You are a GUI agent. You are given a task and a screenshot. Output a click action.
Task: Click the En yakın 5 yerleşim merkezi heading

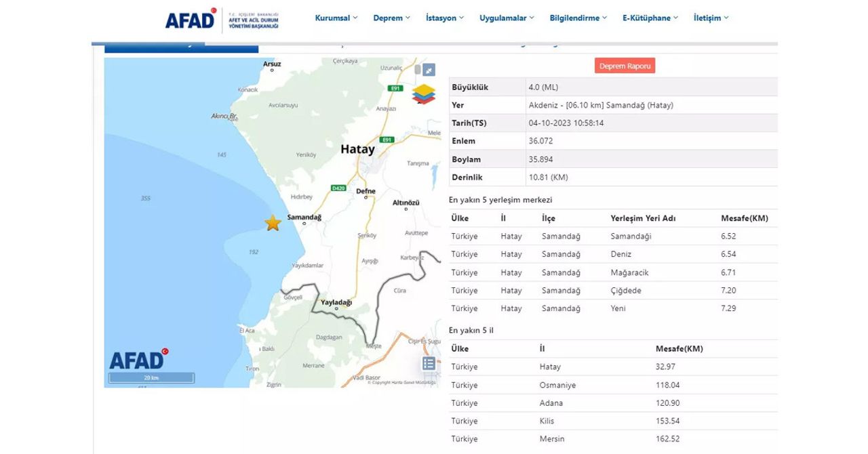[x=500, y=200]
